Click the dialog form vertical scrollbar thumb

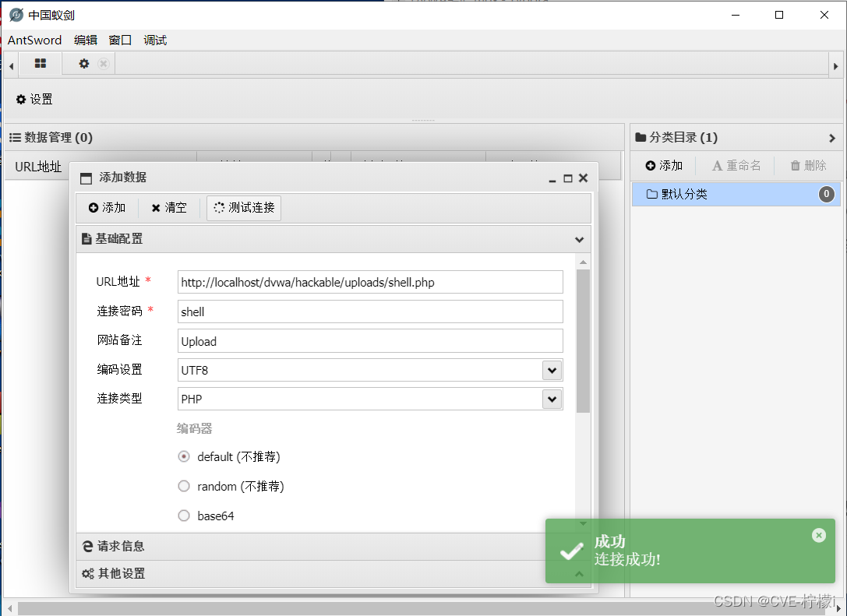click(x=583, y=340)
